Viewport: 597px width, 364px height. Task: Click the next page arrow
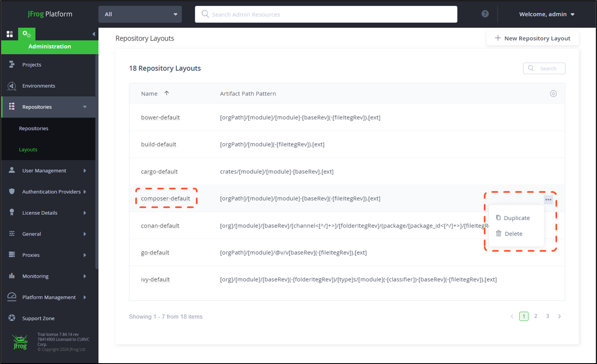559,316
